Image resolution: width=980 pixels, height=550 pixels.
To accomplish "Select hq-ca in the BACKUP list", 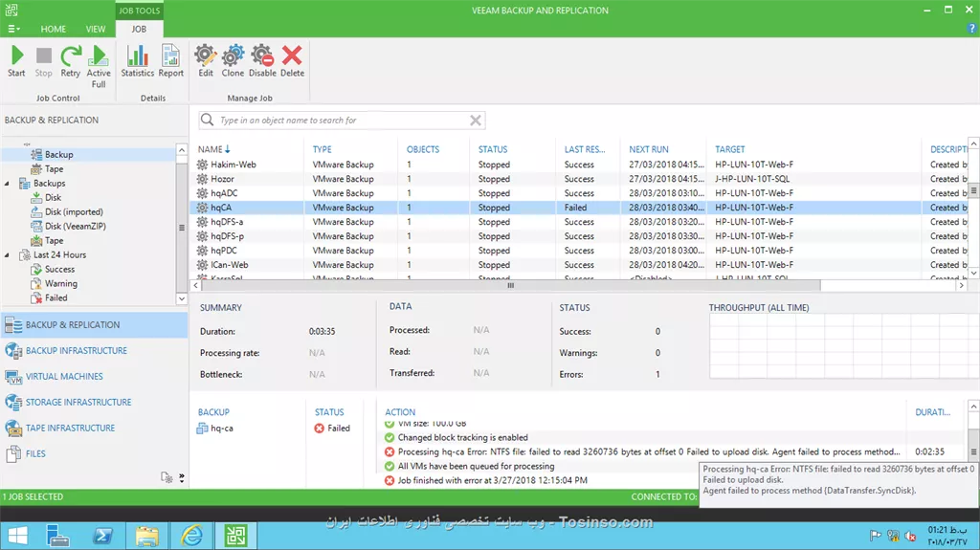I will (x=215, y=429).
